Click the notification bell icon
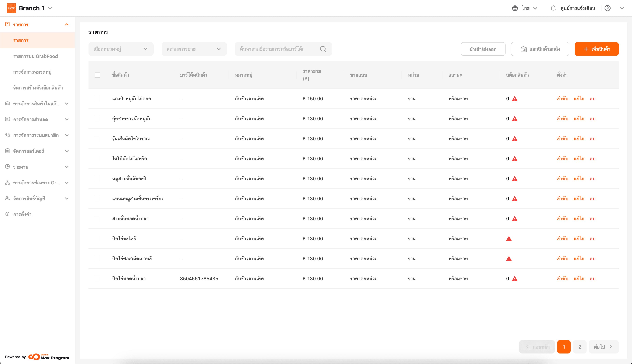The width and height of the screenshot is (632, 364). pyautogui.click(x=553, y=8)
